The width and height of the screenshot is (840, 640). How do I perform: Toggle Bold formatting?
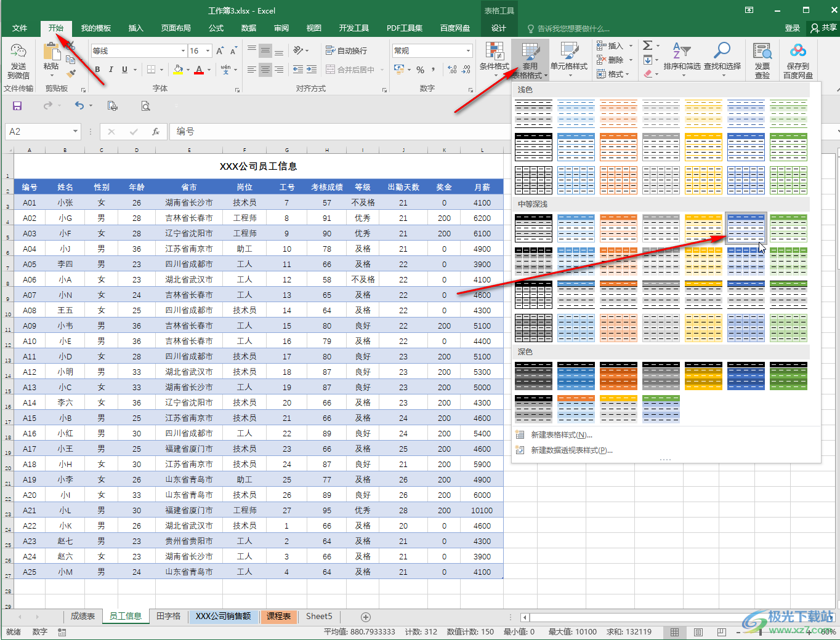97,70
